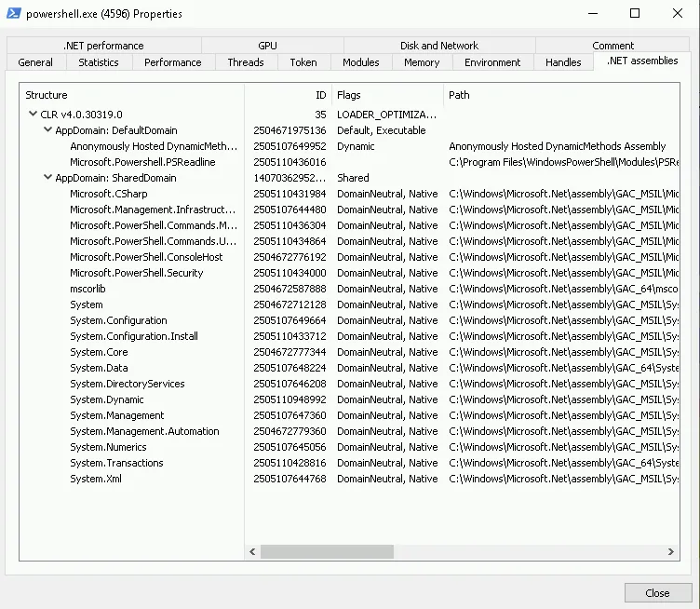Click the LOADER_OPTIMIZA... flags cell
The image size is (700, 609).
pyautogui.click(x=386, y=115)
